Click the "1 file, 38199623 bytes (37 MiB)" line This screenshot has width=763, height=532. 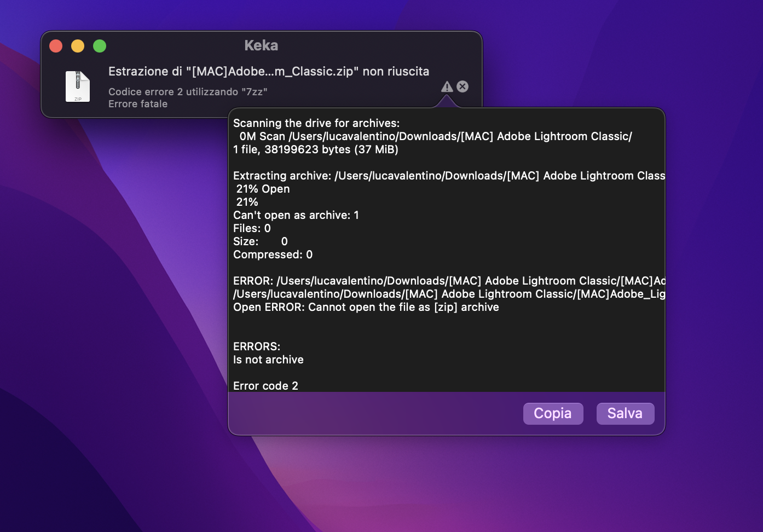(x=316, y=149)
